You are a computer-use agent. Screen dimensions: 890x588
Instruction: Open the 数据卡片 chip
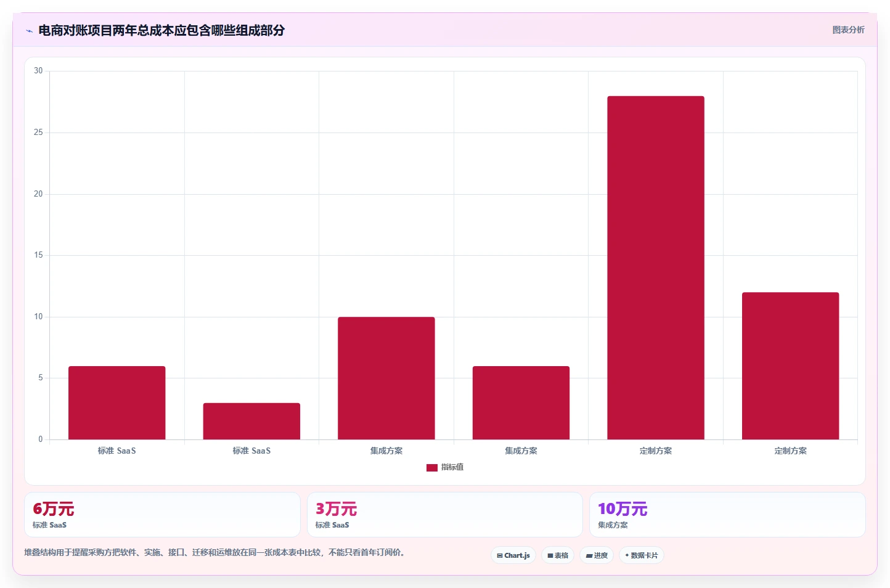(x=642, y=555)
